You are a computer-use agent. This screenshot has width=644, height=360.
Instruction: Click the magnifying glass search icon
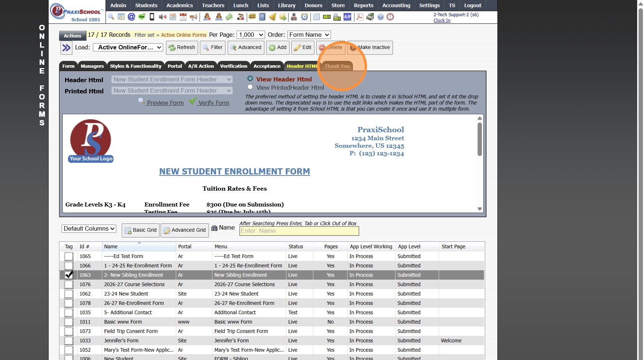111,17
